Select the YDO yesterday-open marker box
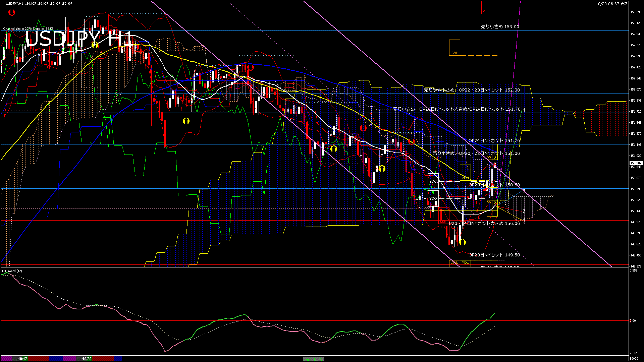This screenshot has height=362, width=644. tap(433, 198)
